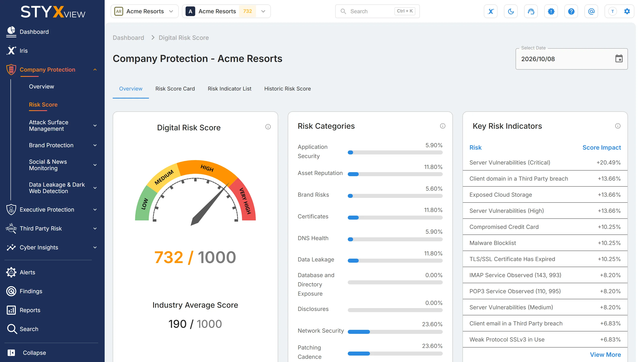Expand Brand Protection submenu
This screenshot has width=644, height=362.
pos(95,145)
